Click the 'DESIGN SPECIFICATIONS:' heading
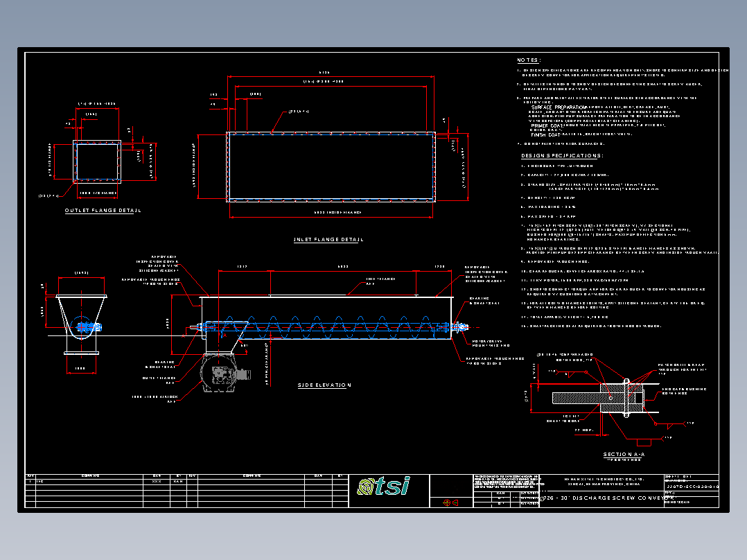The height and width of the screenshot is (560, 747). point(562,156)
